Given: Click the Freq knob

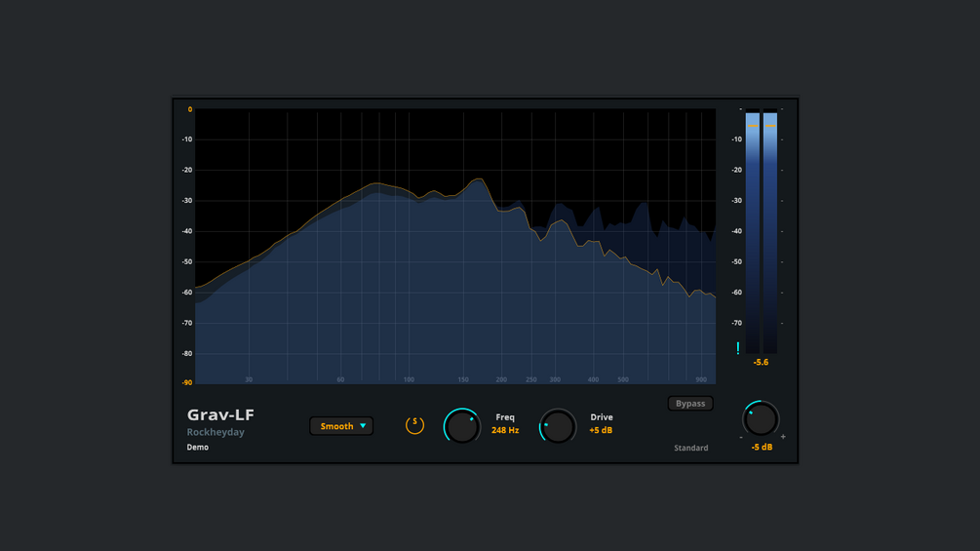Looking at the screenshot, I should click(x=462, y=426).
